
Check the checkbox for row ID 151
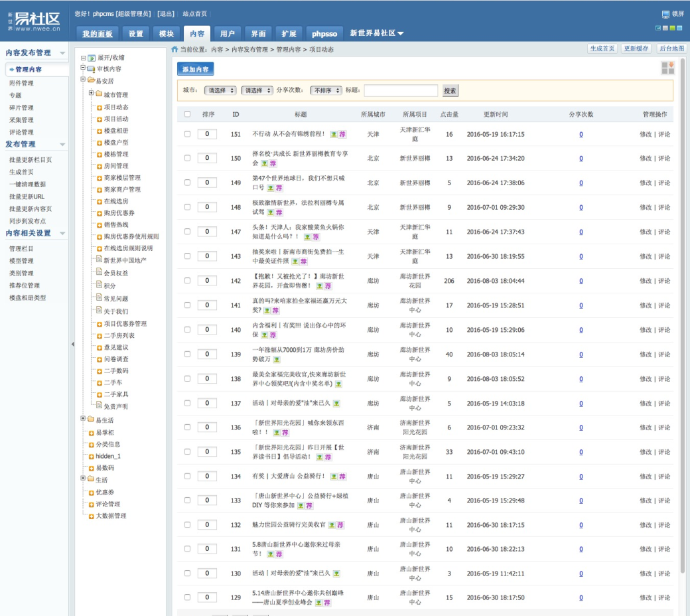188,134
